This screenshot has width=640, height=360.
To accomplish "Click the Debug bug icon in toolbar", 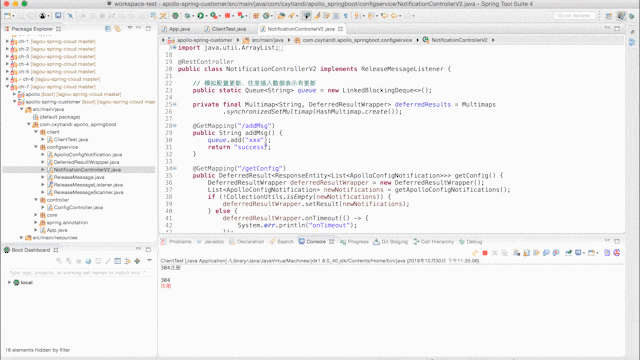I will (187, 16).
